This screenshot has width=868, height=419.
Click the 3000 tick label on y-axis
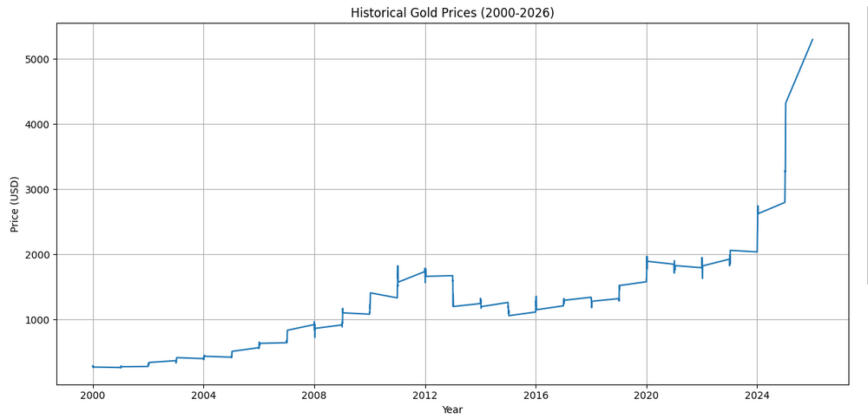coord(37,190)
